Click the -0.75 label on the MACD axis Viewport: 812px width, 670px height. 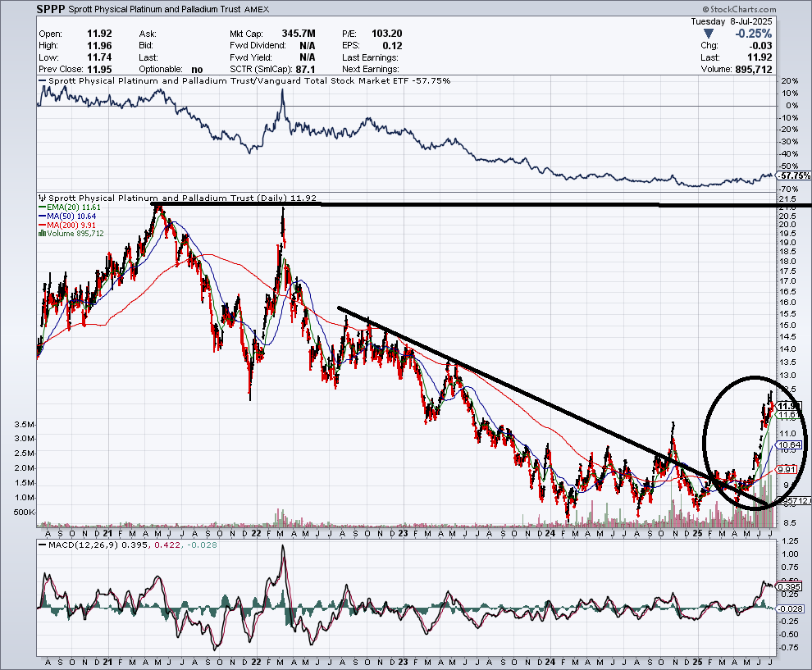pos(788,647)
